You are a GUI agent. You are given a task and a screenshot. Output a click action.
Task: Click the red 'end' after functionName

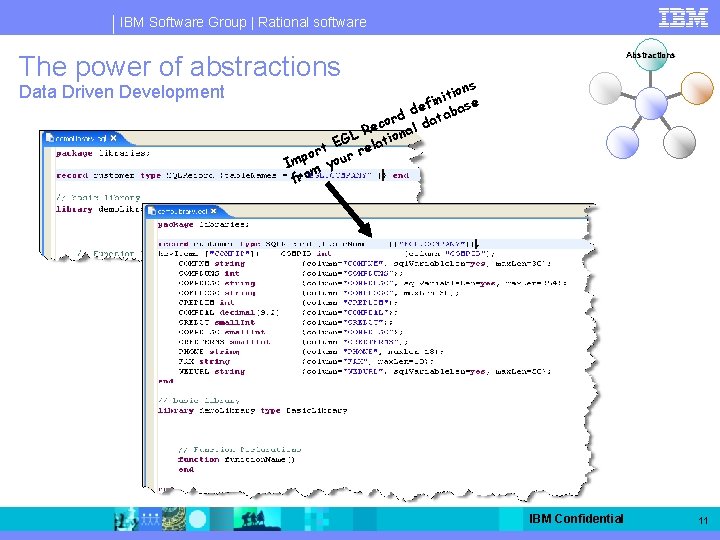point(186,469)
